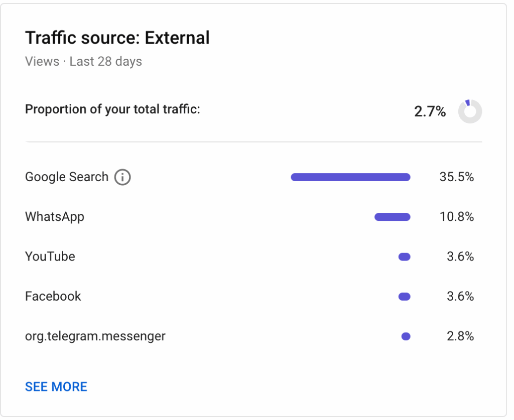This screenshot has width=514, height=420.
Task: Select the Facebook source row
Action: coord(250,297)
